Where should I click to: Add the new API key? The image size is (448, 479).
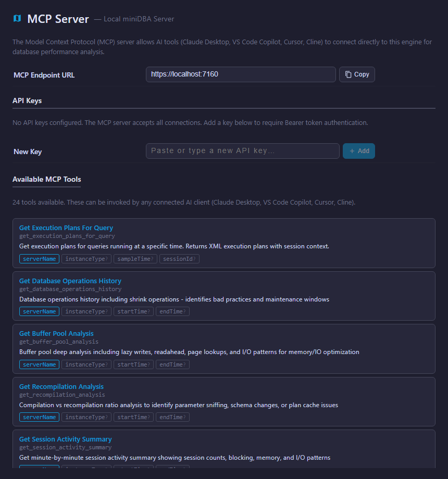(359, 151)
